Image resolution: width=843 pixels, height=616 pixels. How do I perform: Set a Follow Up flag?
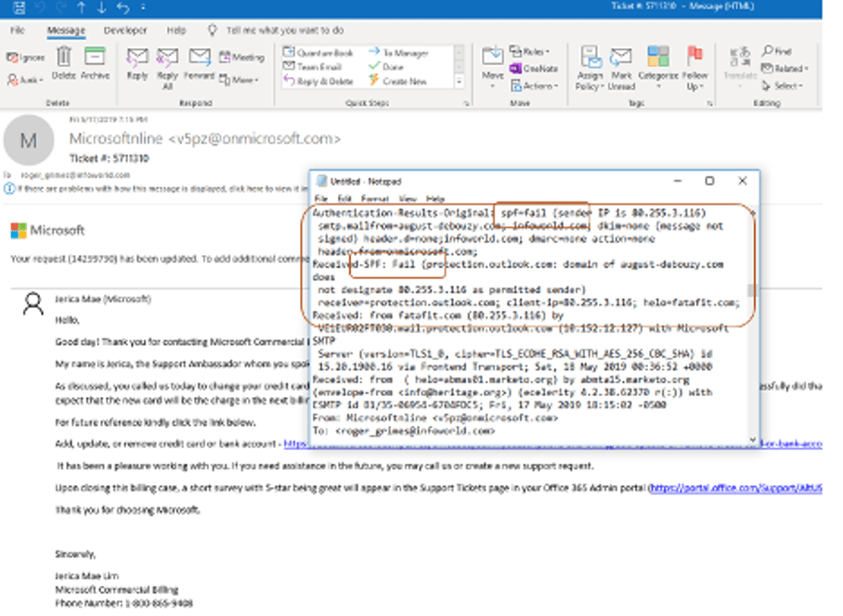coord(694,69)
